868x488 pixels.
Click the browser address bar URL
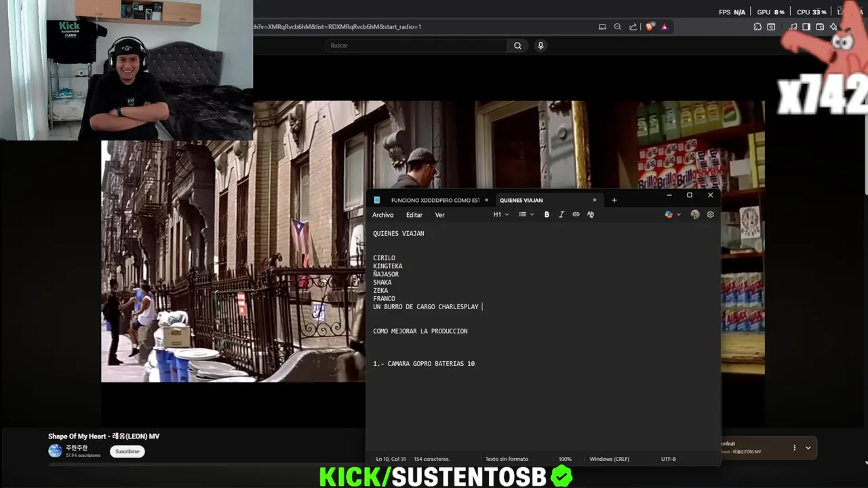337,27
